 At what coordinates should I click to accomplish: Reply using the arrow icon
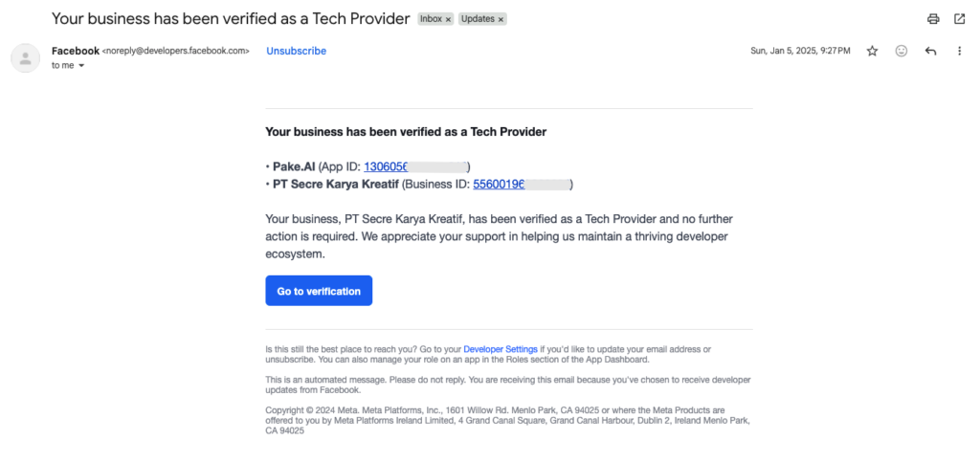930,52
